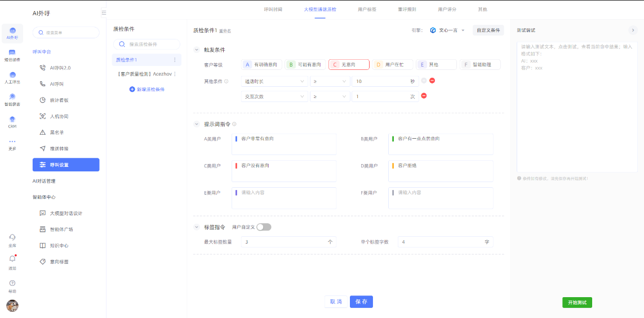Open the CRM module icon
Image resolution: width=644 pixels, height=318 pixels.
click(12, 122)
